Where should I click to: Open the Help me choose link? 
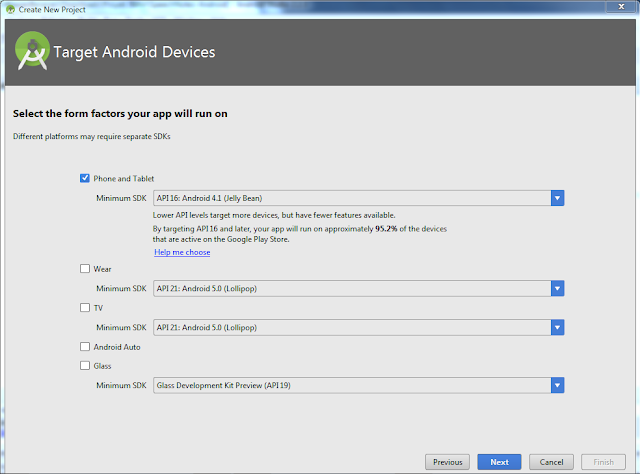182,252
